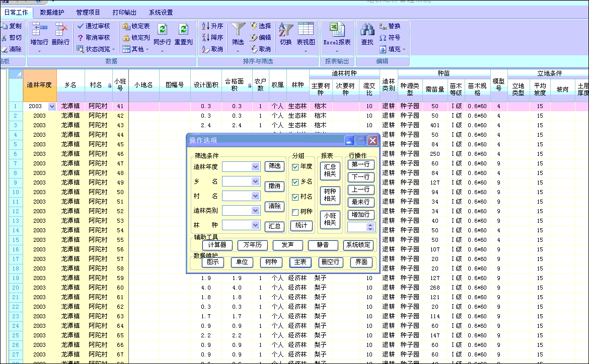The width and height of the screenshot is (589, 364).
Task: Click the 第一行 button in dialog
Action: (x=360, y=164)
